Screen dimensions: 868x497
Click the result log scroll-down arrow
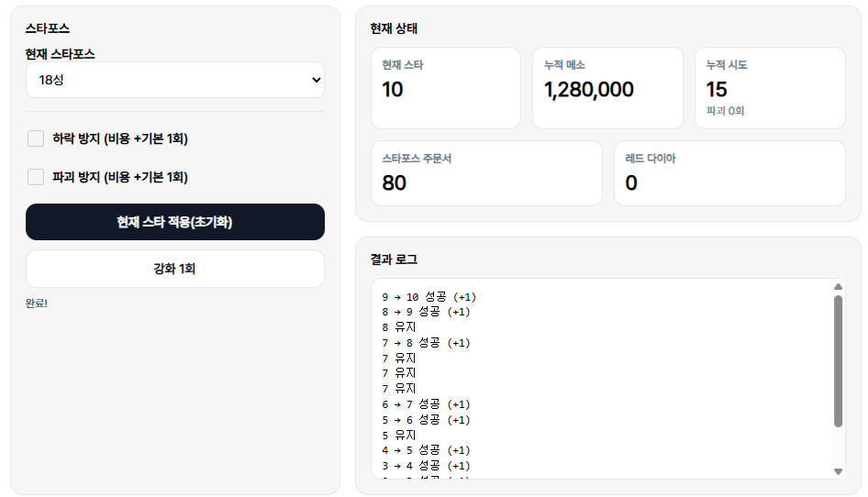point(838,470)
